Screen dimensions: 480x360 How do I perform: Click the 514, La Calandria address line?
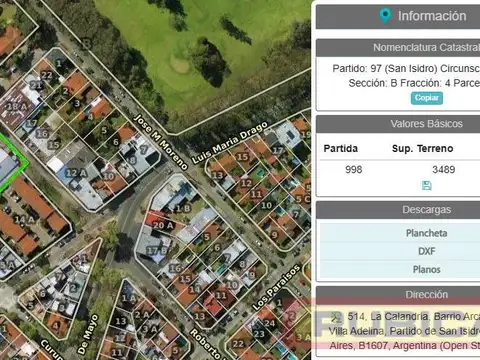(413, 316)
